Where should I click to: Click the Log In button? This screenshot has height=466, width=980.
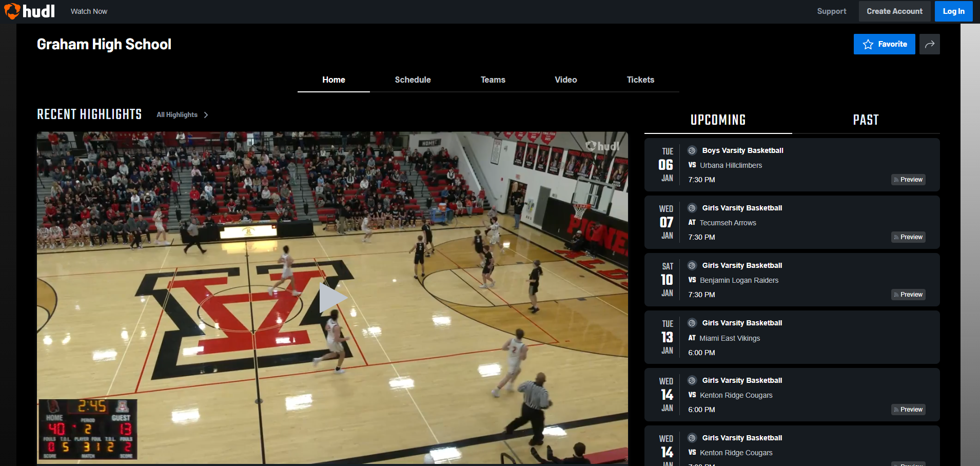pos(953,11)
